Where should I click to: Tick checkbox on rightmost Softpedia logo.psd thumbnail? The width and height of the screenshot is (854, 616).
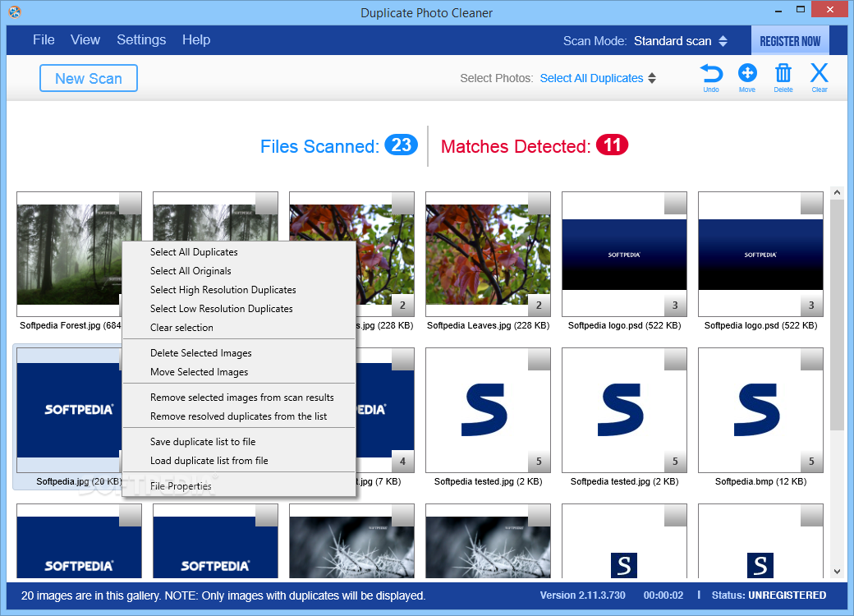pos(811,203)
